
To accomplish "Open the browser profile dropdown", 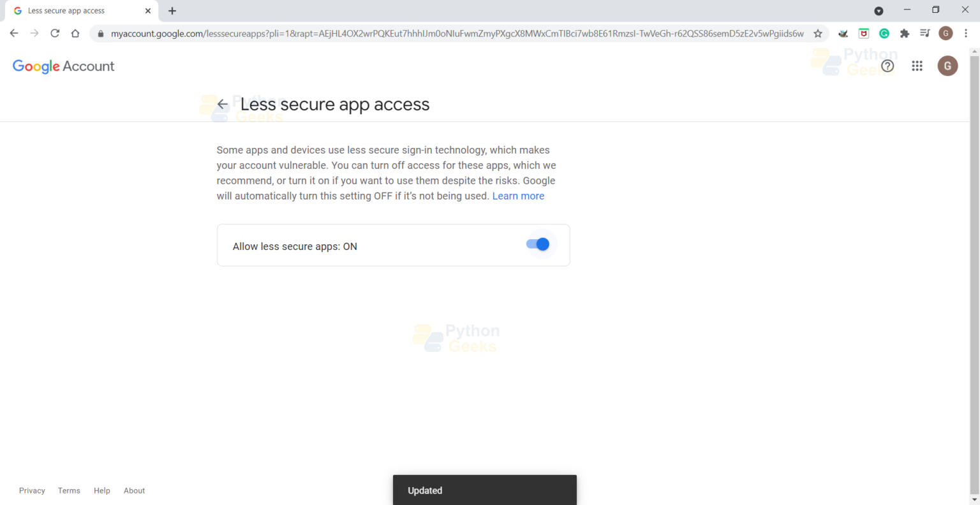I will pos(946,33).
